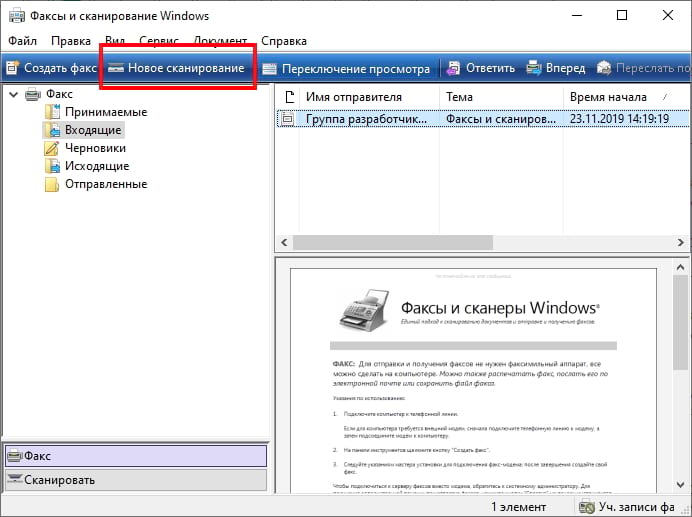Click the Переслать toolbar icon
The height and width of the screenshot is (517, 692).
pyautogui.click(x=605, y=68)
